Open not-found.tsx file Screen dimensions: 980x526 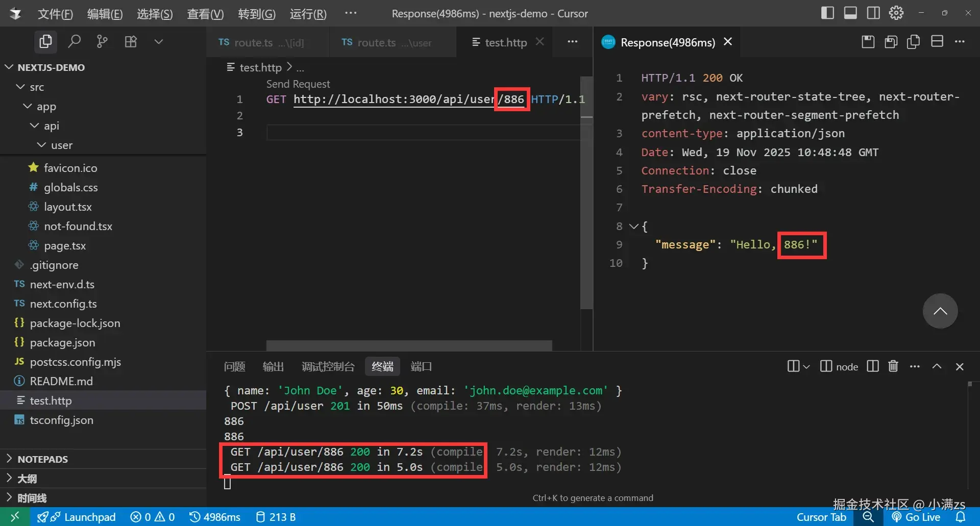click(103, 226)
